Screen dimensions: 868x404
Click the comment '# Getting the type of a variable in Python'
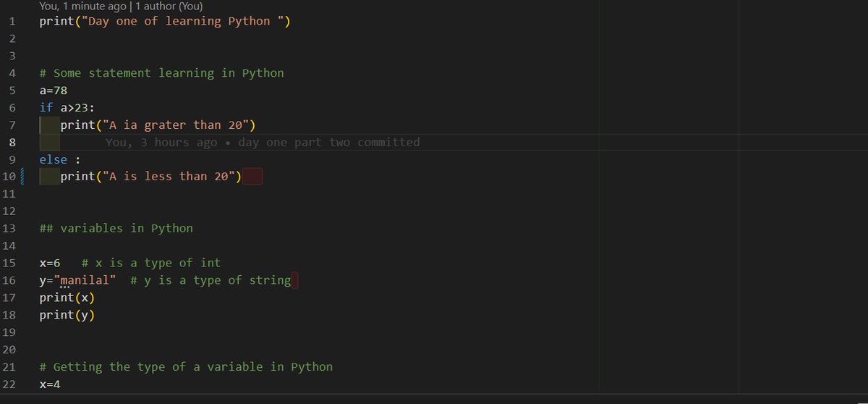[186, 368]
